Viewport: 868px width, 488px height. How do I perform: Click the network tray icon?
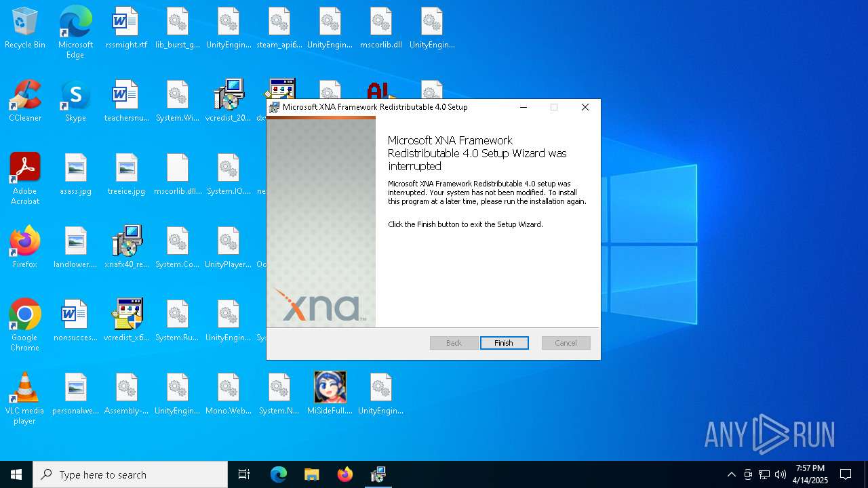point(764,474)
